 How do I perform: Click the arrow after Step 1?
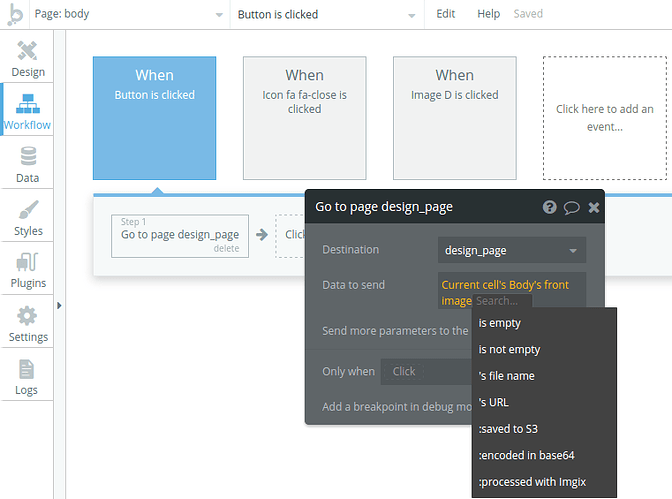262,234
